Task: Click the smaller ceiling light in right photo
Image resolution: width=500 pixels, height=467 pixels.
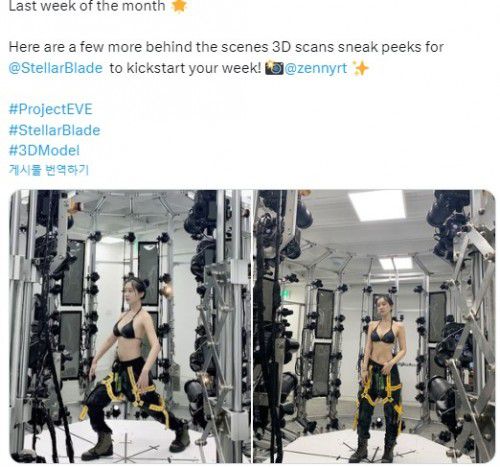Action: 396,264
